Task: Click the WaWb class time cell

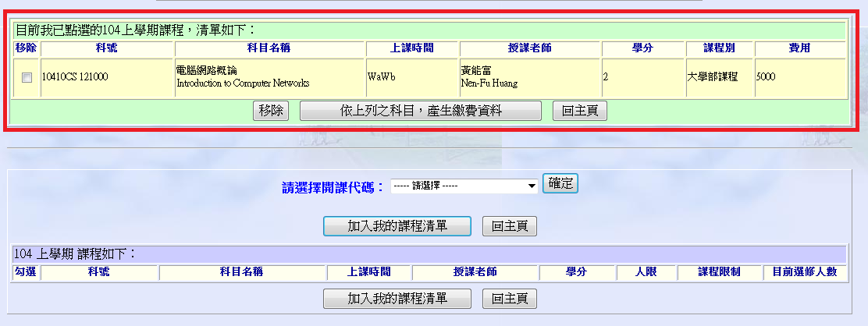Action: (x=382, y=77)
